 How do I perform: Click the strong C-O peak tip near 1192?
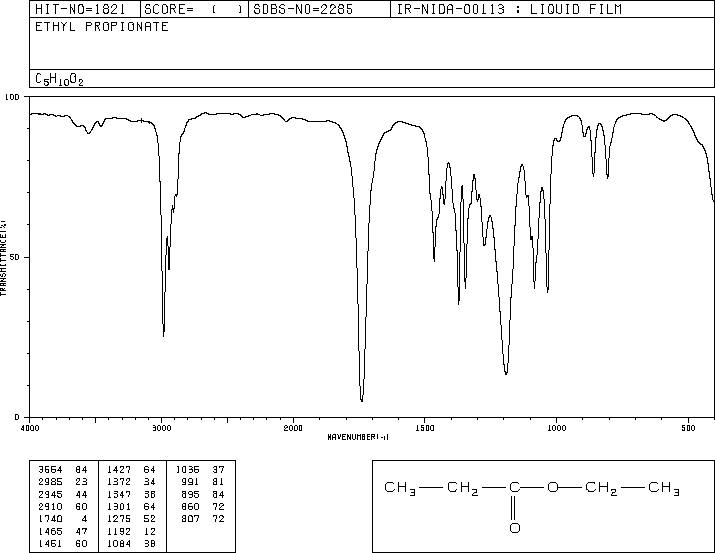[x=506, y=373]
